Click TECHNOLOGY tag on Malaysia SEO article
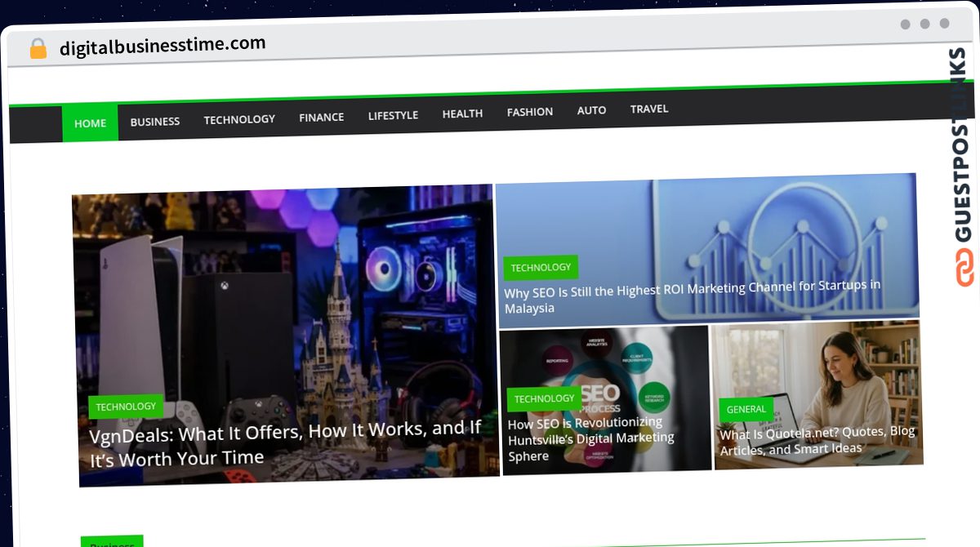This screenshot has width=980, height=547. click(x=541, y=268)
